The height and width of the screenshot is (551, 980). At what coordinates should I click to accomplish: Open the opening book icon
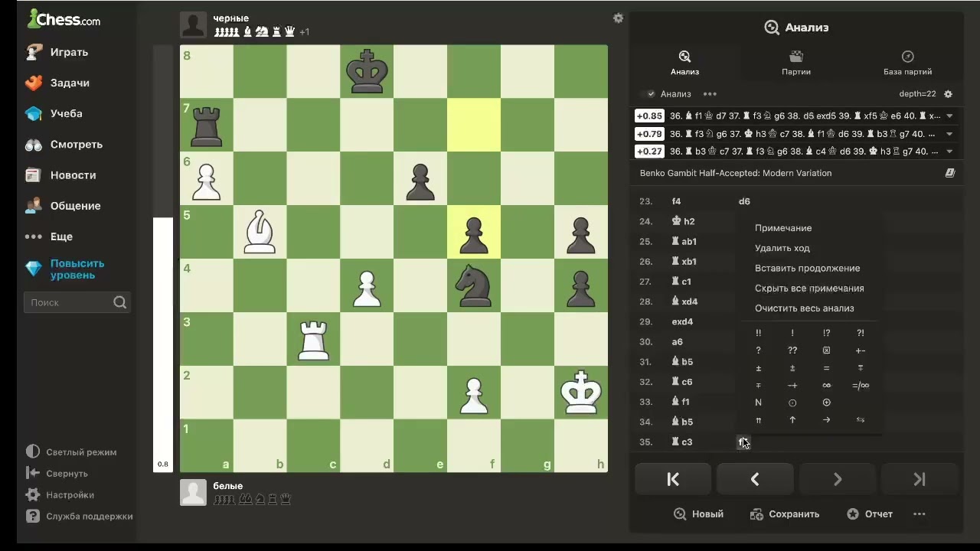pyautogui.click(x=949, y=173)
